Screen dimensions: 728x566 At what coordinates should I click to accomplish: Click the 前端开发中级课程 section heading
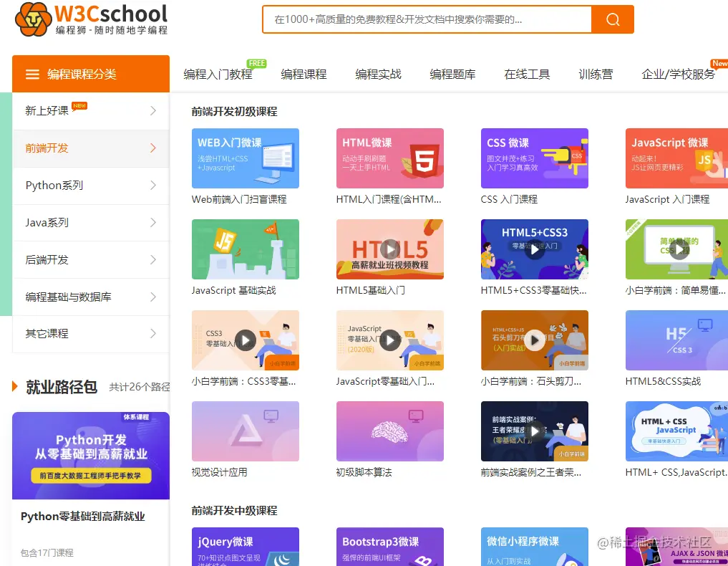(235, 511)
